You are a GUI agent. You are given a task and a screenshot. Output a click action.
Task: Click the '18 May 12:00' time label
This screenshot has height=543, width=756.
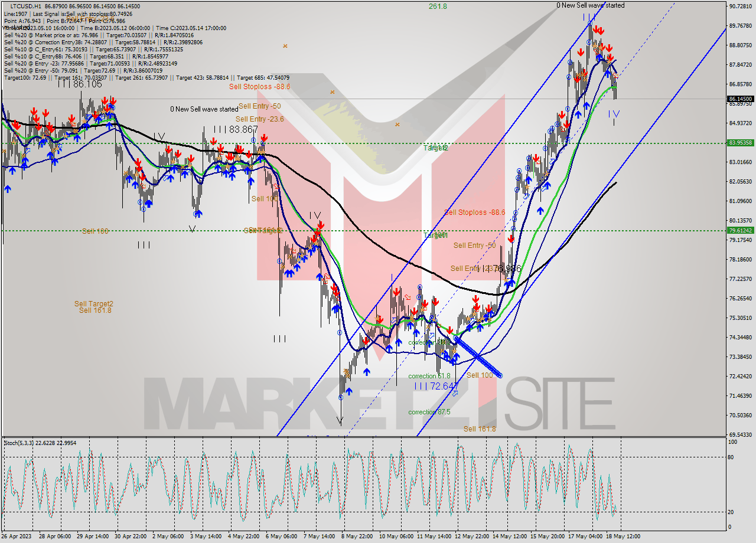623,537
